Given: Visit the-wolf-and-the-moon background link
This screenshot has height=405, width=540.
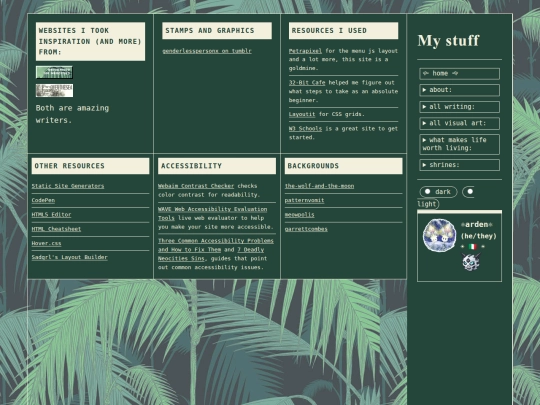Looking at the screenshot, I should coord(319,186).
